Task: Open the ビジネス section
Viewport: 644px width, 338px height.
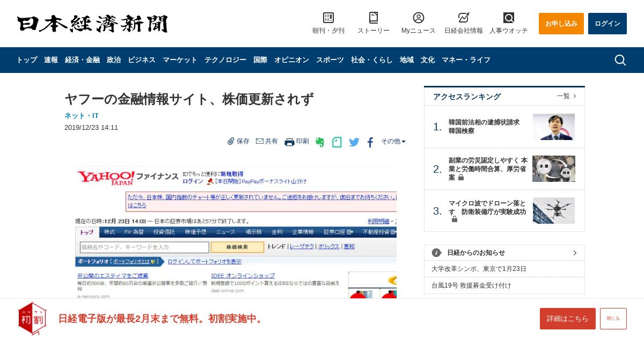Action: 142,60
